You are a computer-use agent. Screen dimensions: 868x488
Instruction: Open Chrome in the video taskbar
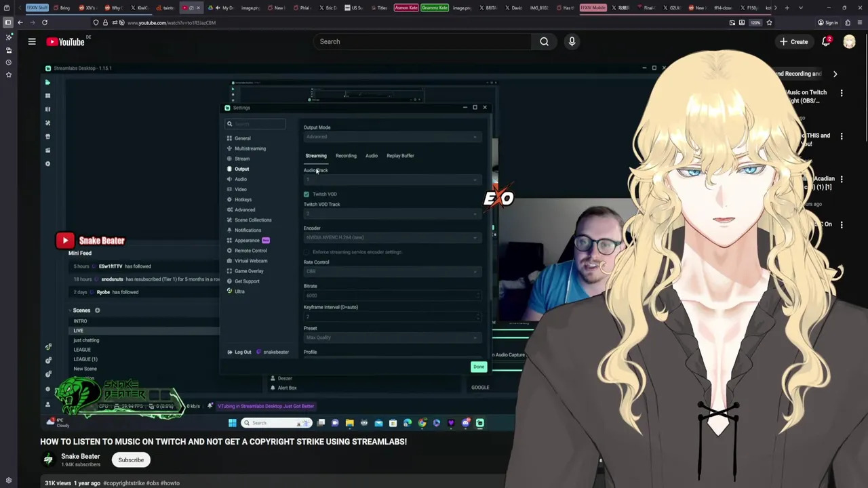click(422, 423)
